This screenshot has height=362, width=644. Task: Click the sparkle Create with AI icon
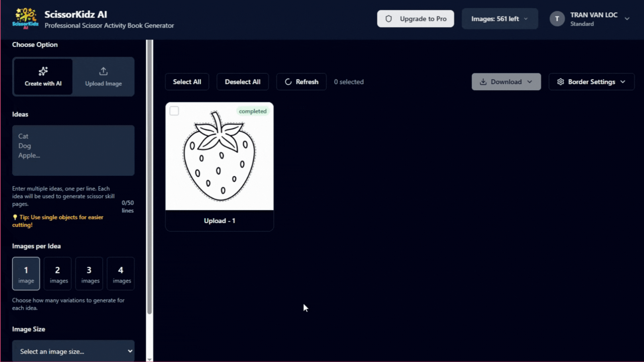pos(43,71)
